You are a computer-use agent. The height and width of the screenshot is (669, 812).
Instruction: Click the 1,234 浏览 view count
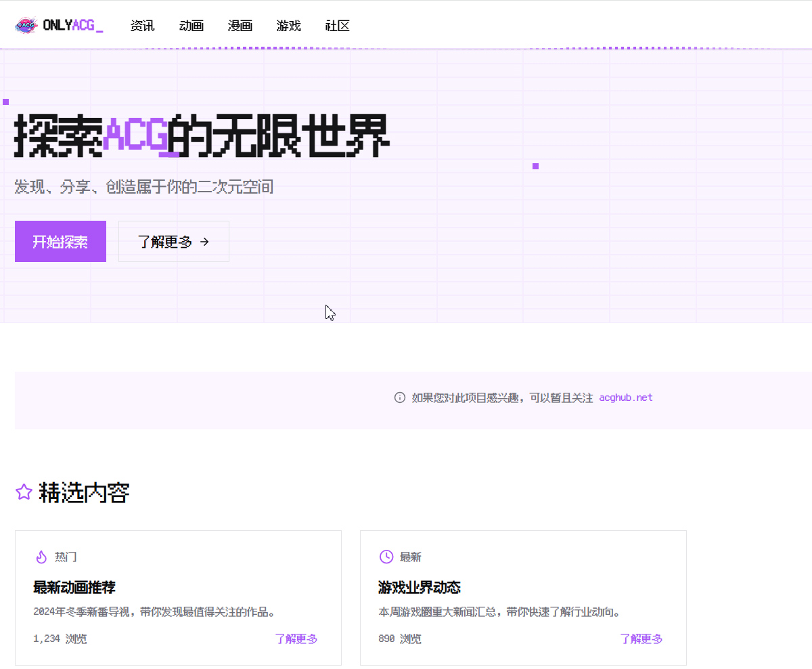60,639
